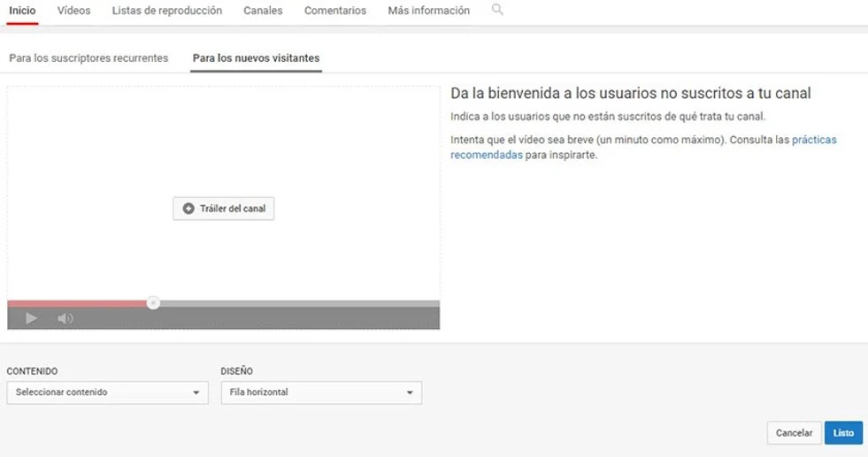The height and width of the screenshot is (457, 868).
Task: Click the empty video preview area
Action: [x=223, y=141]
